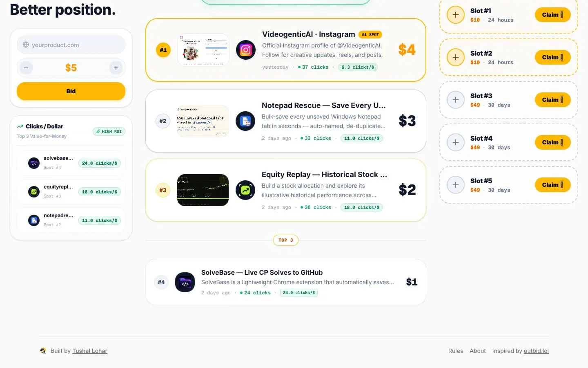The width and height of the screenshot is (588, 368).
Task: Click the #1 rank badge
Action: (163, 50)
